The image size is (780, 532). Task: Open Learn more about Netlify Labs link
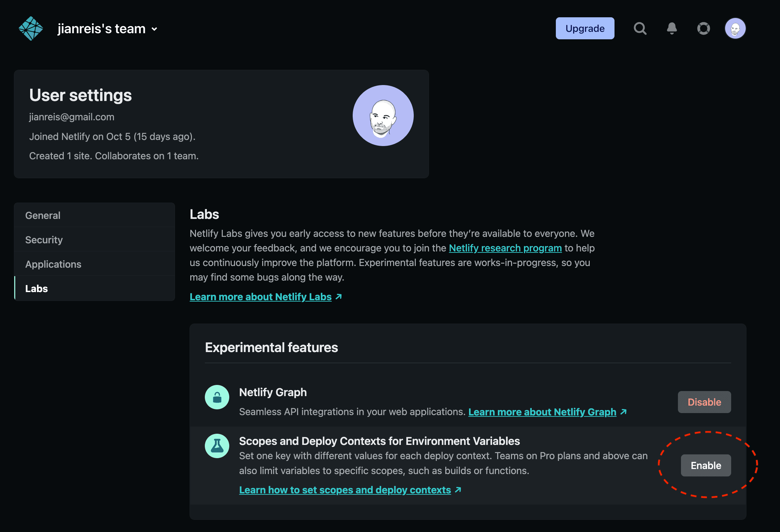(260, 297)
